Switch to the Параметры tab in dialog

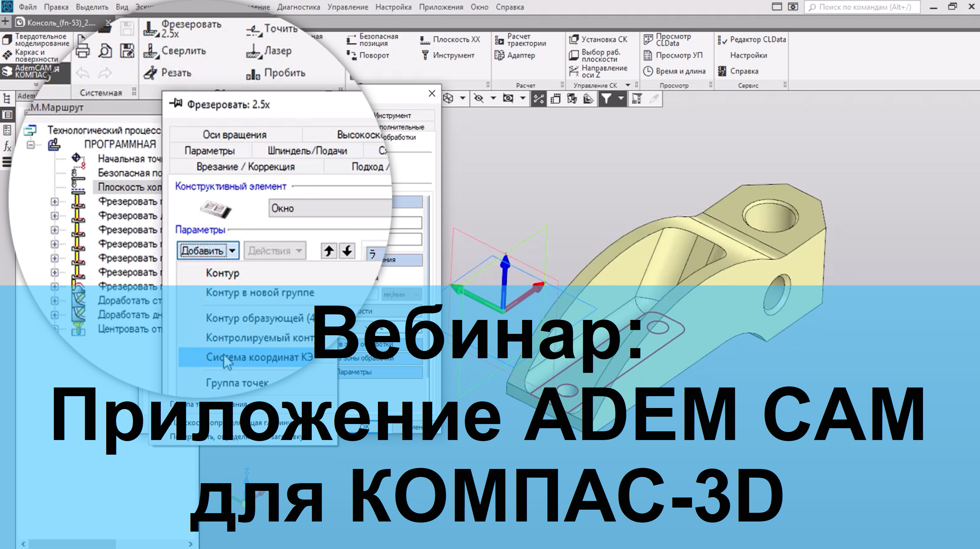tap(210, 151)
